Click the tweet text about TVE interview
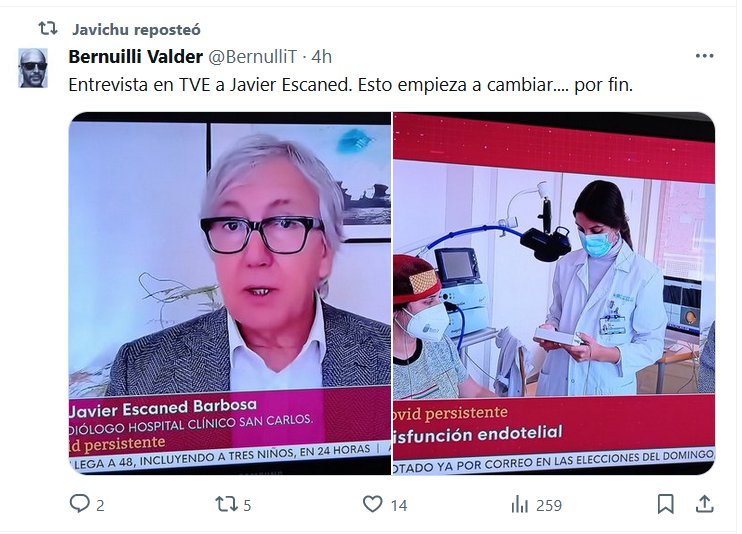This screenshot has height=534, width=742. [351, 85]
